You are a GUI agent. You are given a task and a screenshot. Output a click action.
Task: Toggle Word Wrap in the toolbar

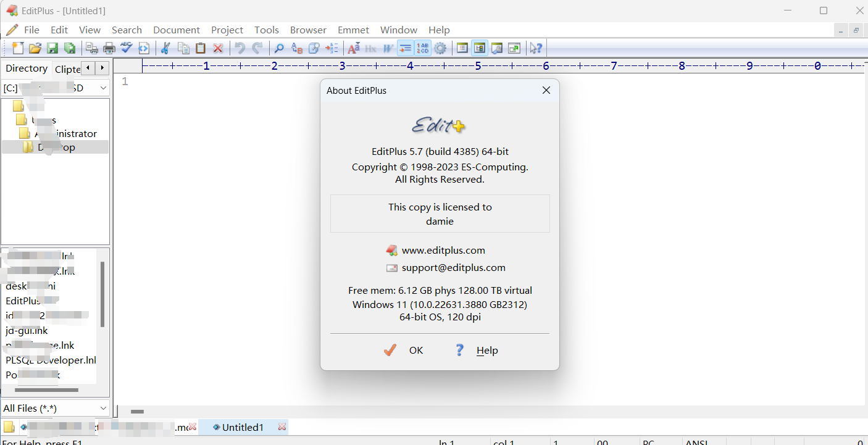pyautogui.click(x=388, y=48)
